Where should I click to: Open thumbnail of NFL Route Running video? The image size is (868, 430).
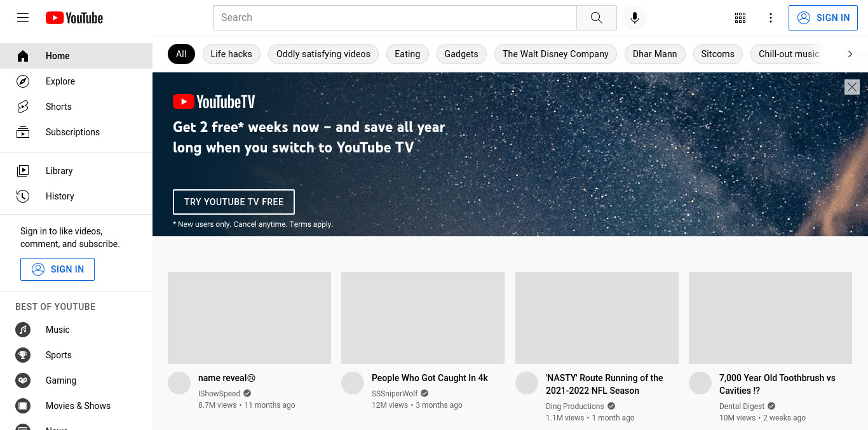597,318
